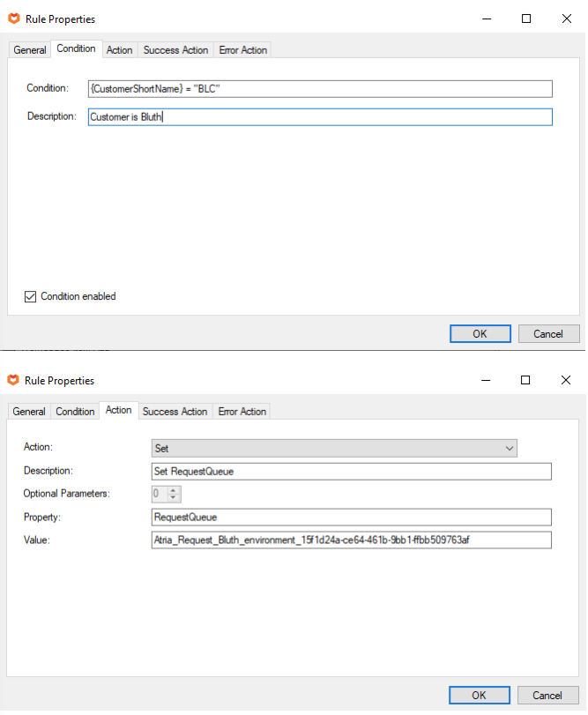The image size is (588, 715).
Task: Switch to Success Action tab in the upper dialog
Action: pyautogui.click(x=175, y=50)
